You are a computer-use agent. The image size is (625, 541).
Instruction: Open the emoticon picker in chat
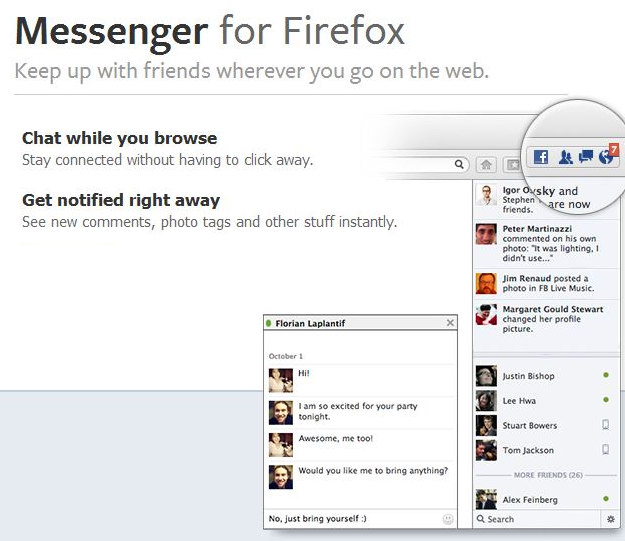click(447, 519)
